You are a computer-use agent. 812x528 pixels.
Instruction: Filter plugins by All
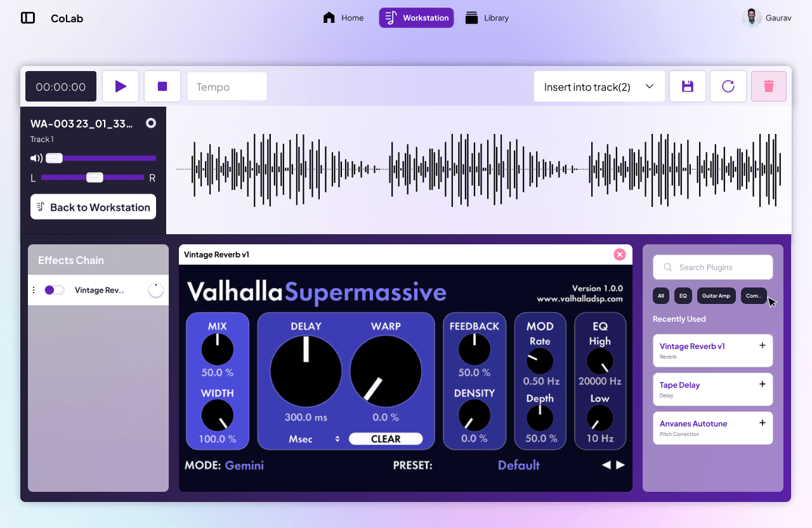(661, 296)
